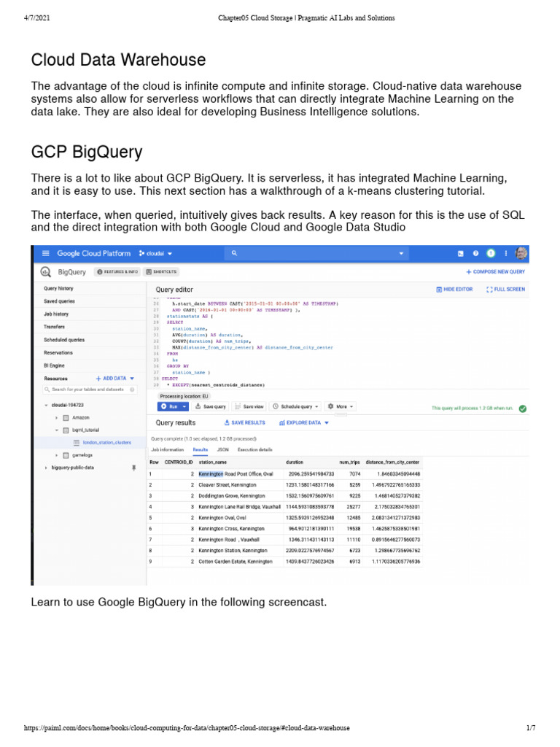Open the More settings dropdown
Image resolution: width=560 pixels, height=747 pixels.
pyautogui.click(x=341, y=407)
